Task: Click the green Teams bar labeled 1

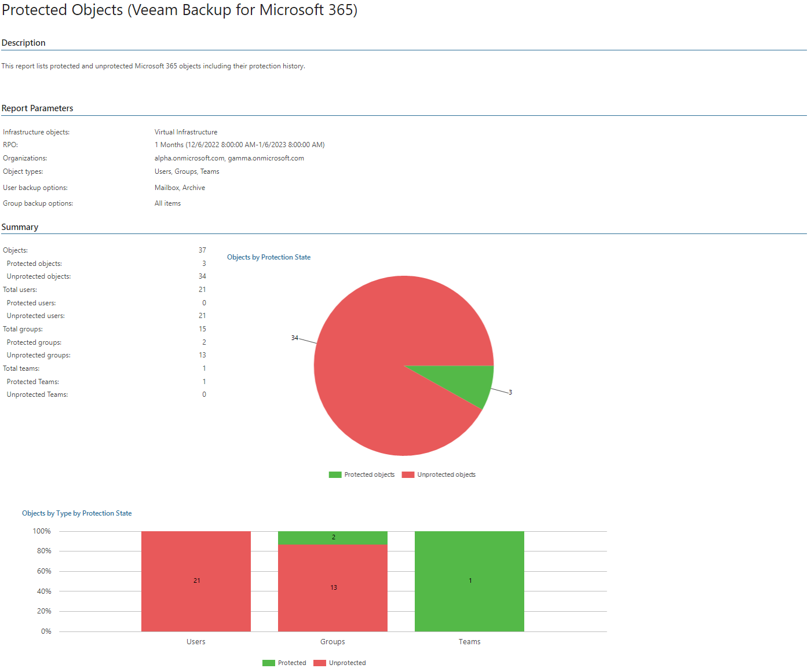Action: (x=469, y=581)
